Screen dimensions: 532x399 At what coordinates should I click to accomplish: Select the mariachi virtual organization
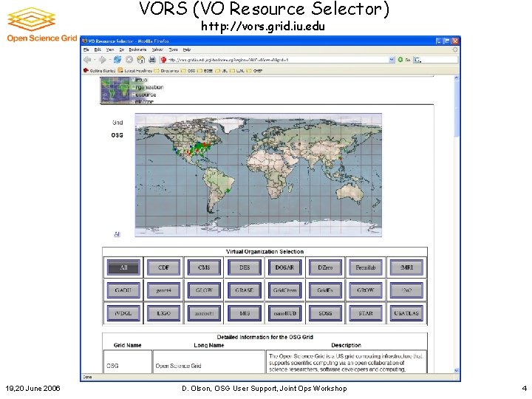[x=204, y=313]
